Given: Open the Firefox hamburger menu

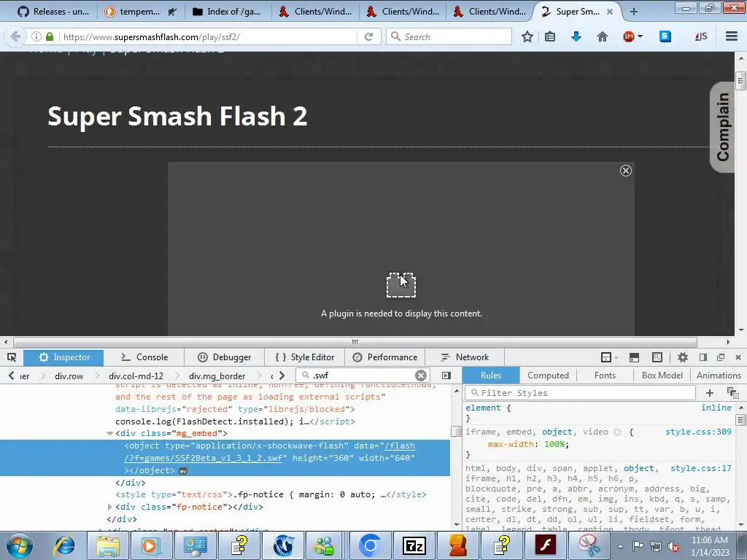Looking at the screenshot, I should point(732,36).
